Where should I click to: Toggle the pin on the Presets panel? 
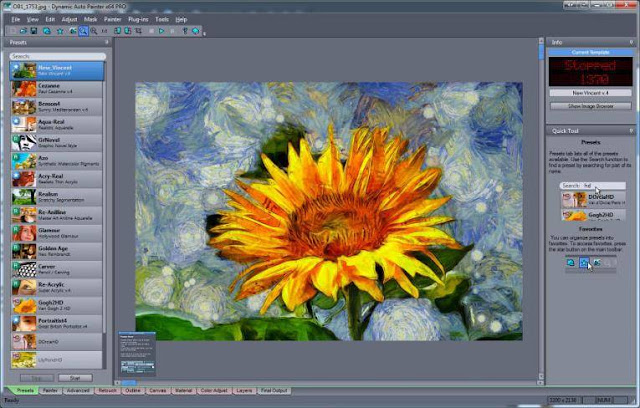[x=107, y=42]
